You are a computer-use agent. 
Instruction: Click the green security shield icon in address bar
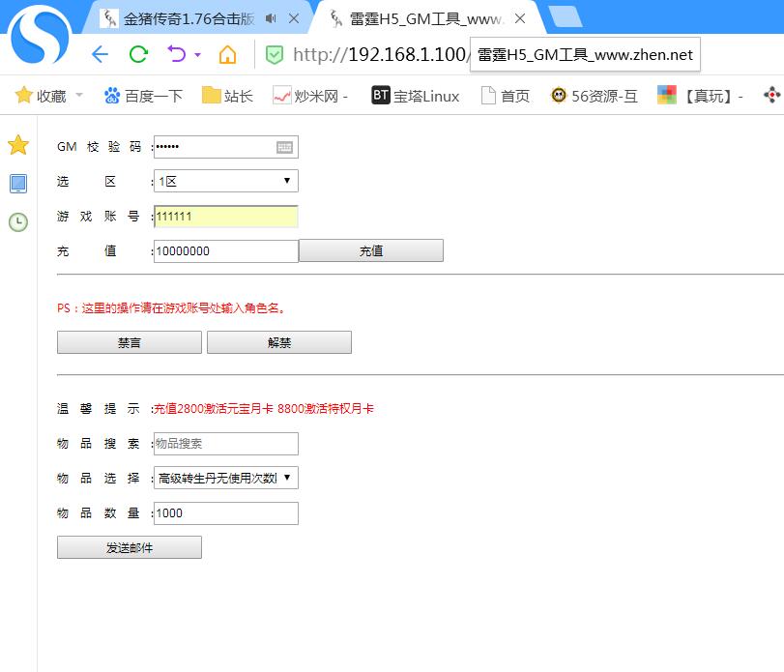pyautogui.click(x=275, y=55)
